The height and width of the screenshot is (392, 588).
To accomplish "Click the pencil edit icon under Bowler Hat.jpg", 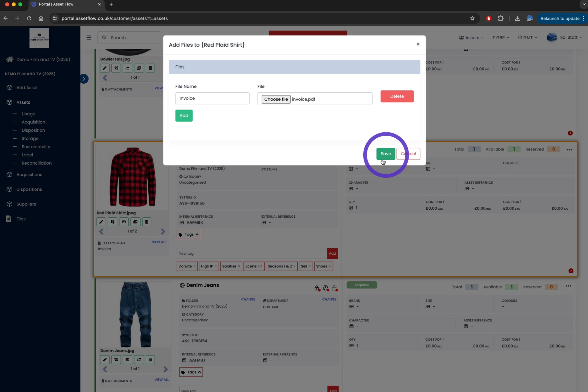I will click(105, 68).
